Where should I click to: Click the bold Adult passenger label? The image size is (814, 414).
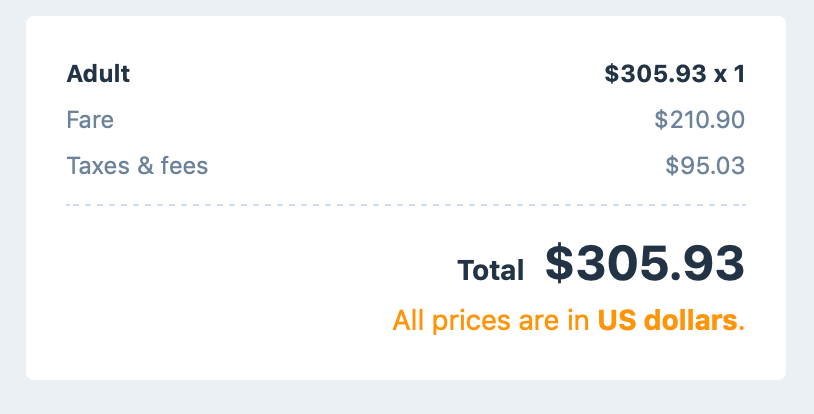(x=98, y=73)
